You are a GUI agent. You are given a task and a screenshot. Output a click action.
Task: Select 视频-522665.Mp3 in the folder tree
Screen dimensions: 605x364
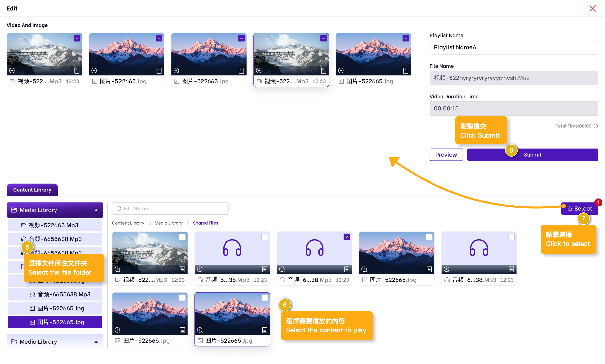53,225
